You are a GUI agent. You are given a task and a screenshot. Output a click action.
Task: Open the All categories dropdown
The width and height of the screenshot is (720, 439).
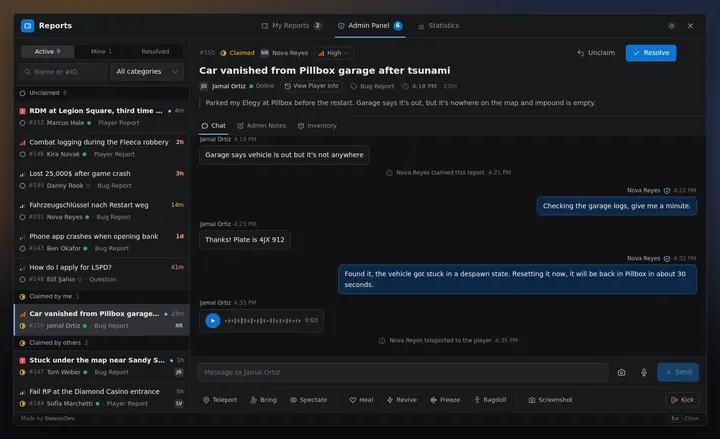point(147,72)
